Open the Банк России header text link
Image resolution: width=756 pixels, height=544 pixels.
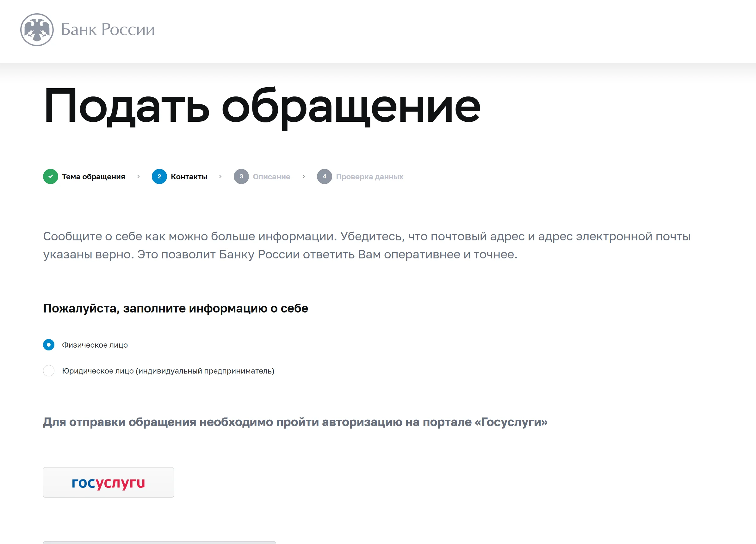click(108, 30)
